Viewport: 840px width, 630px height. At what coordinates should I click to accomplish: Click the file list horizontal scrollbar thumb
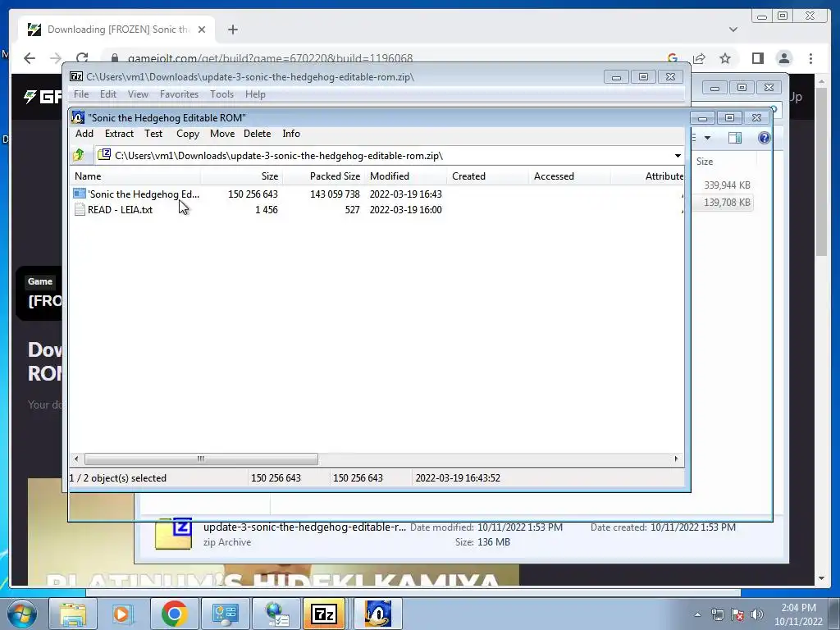(201, 459)
